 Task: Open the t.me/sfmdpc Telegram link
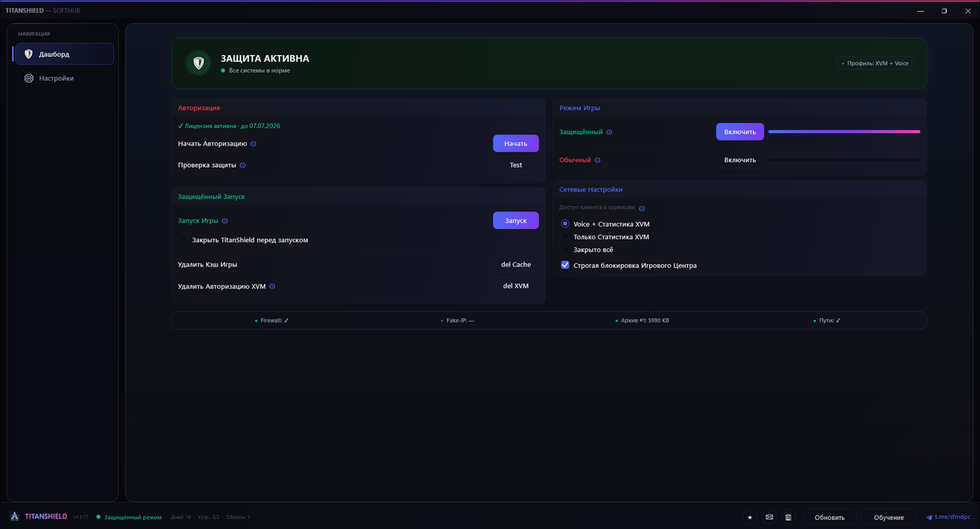pyautogui.click(x=949, y=518)
